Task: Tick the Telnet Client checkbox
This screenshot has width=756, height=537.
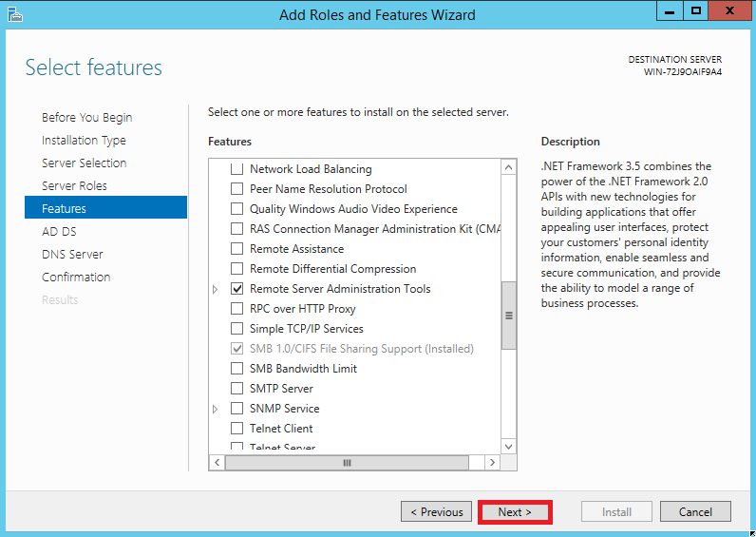Action: (x=236, y=429)
